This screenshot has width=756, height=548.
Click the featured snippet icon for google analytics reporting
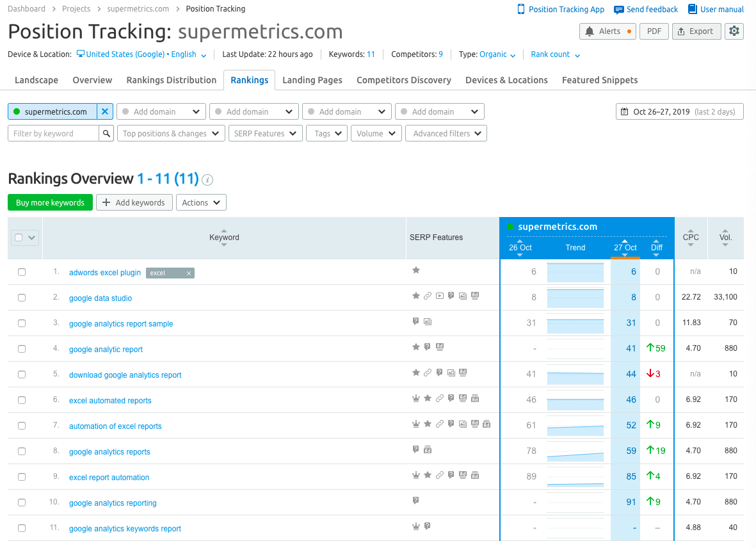coord(415,501)
